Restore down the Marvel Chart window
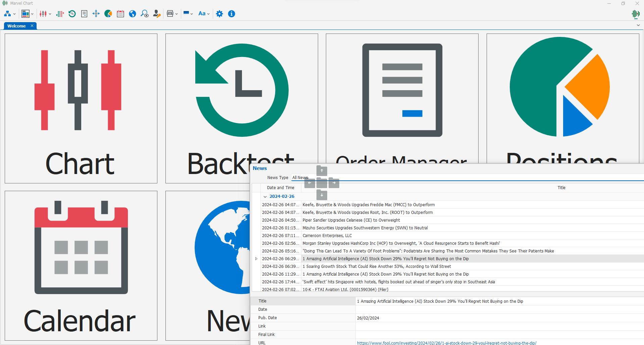Viewport: 644px width, 345px height. 623,3
